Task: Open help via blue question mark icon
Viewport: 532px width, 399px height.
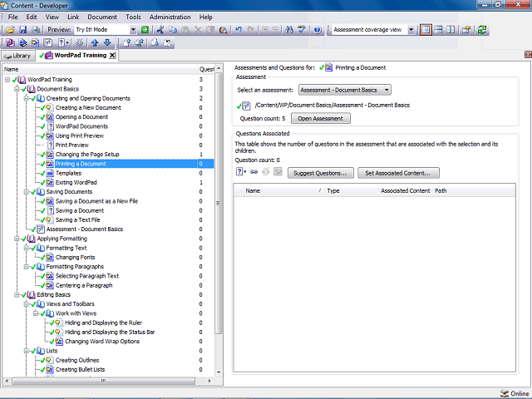Action: [318, 30]
